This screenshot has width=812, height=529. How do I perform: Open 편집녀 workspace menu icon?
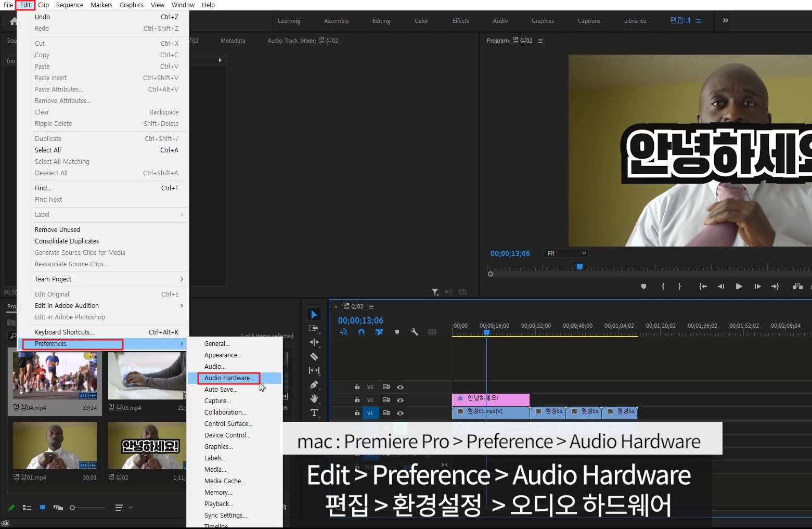pyautogui.click(x=699, y=21)
